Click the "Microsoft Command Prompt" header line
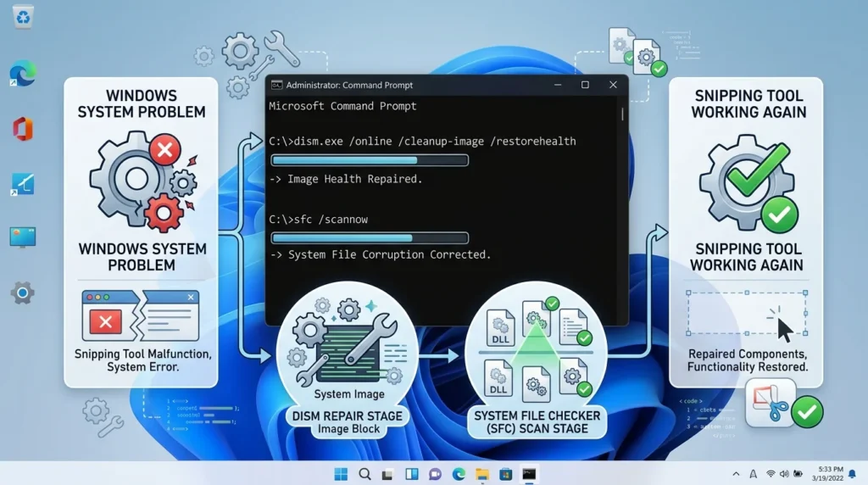 (x=342, y=106)
